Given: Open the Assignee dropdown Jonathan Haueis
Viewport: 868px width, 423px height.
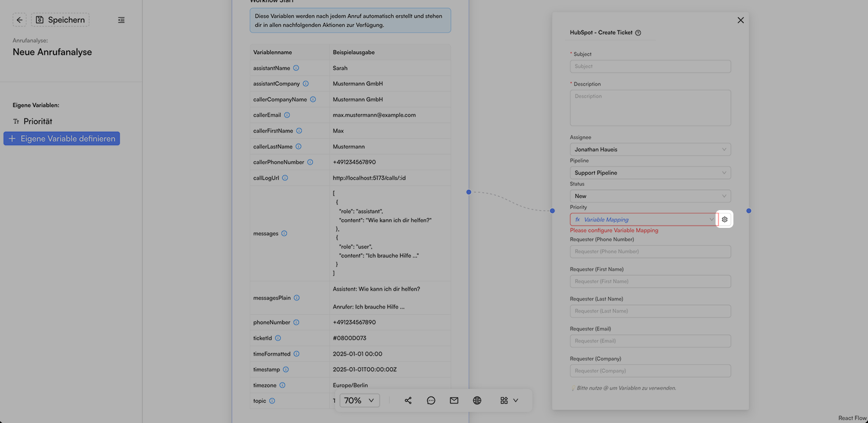Looking at the screenshot, I should pyautogui.click(x=651, y=150).
